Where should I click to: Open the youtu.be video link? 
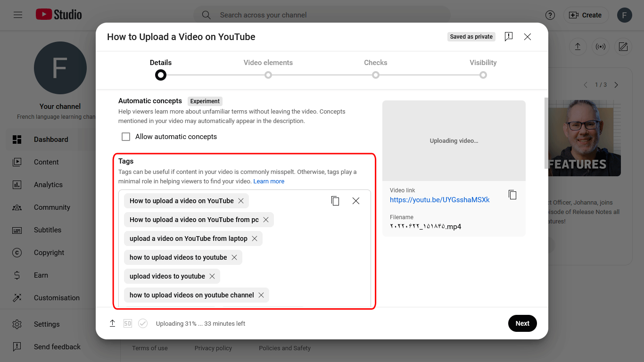pyautogui.click(x=440, y=200)
